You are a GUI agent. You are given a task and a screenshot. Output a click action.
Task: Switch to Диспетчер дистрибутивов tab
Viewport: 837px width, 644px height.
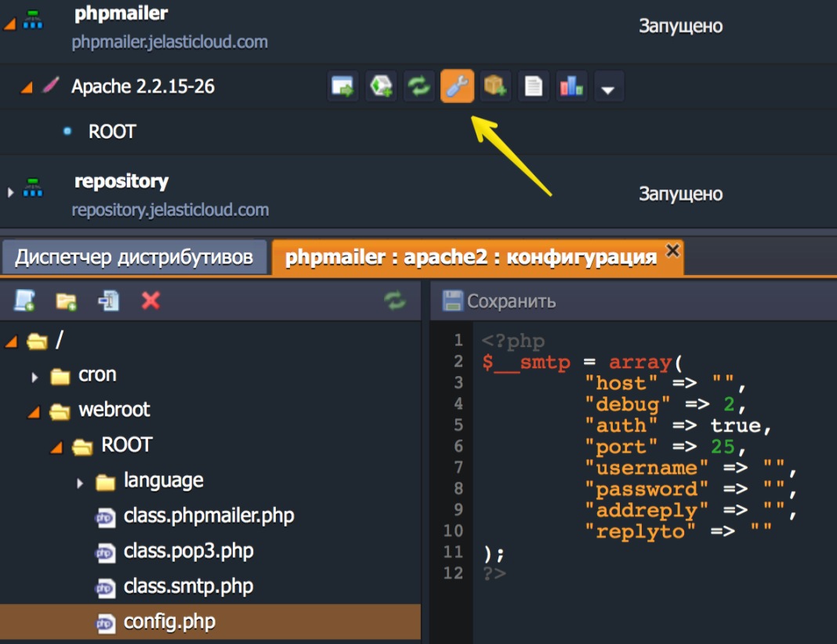pyautogui.click(x=134, y=257)
